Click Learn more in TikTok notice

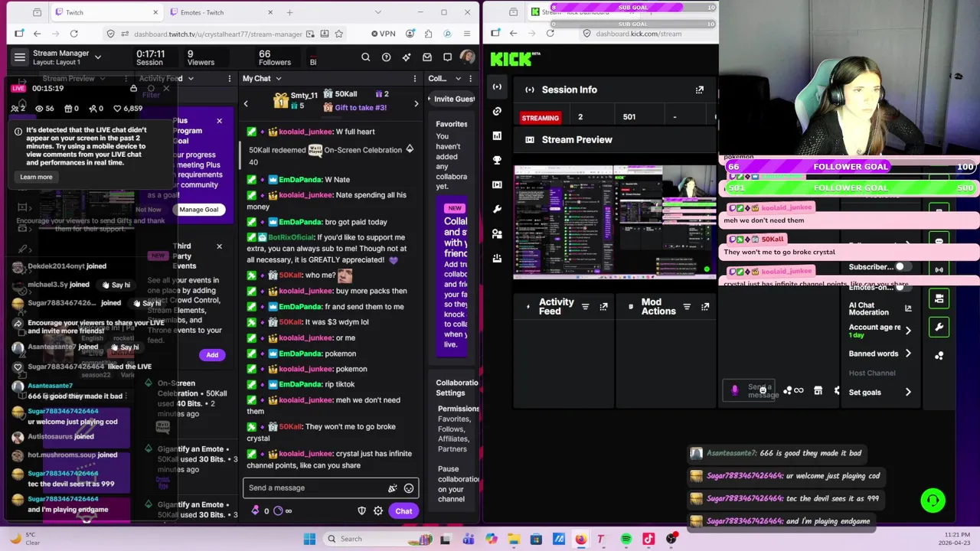(x=36, y=177)
